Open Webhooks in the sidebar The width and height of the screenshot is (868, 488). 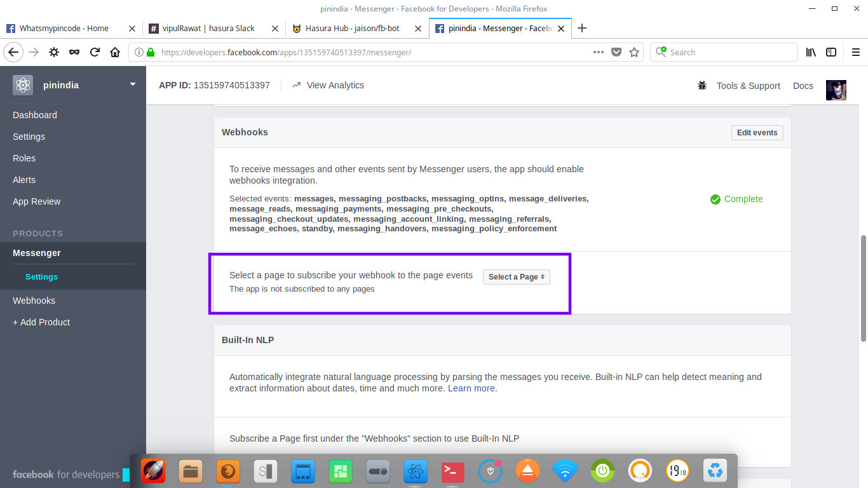pos(34,301)
